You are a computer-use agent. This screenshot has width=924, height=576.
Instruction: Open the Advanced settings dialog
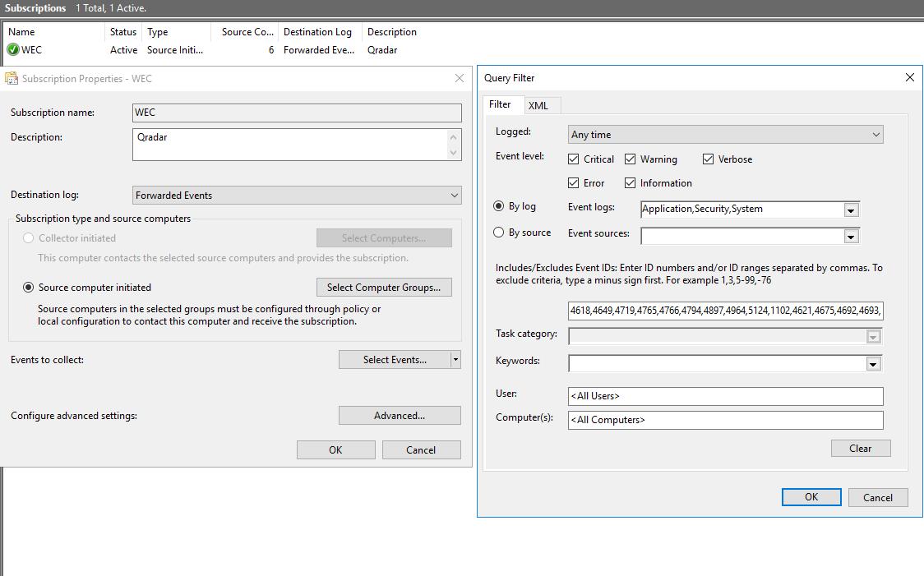point(400,415)
